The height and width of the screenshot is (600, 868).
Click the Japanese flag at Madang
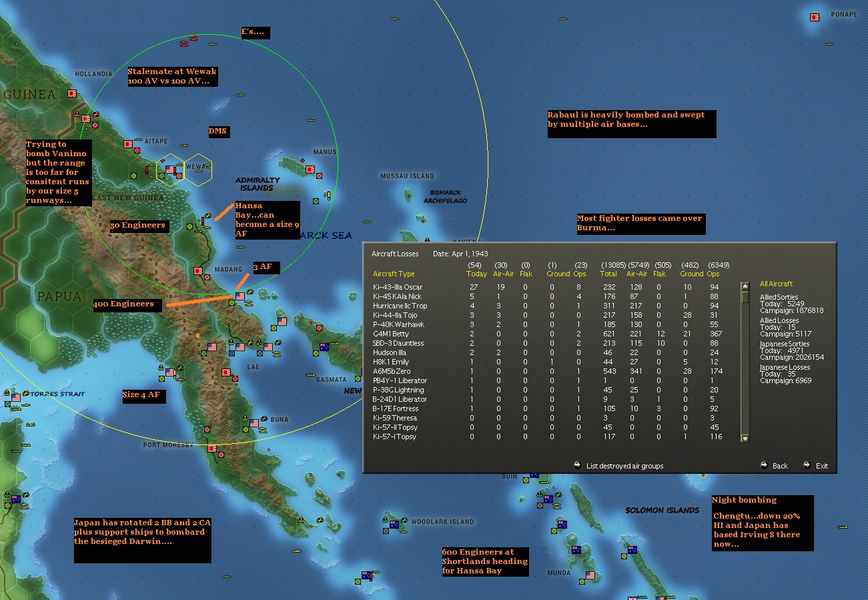[x=198, y=271]
